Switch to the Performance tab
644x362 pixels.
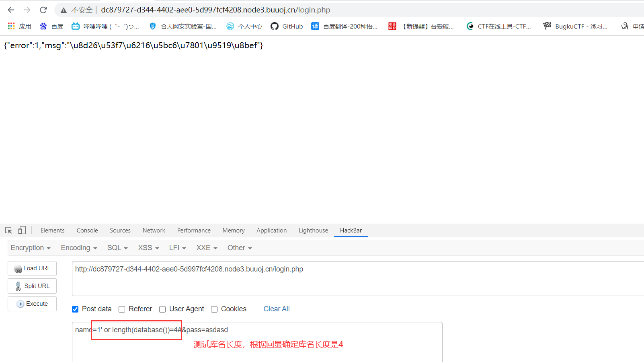(x=194, y=230)
